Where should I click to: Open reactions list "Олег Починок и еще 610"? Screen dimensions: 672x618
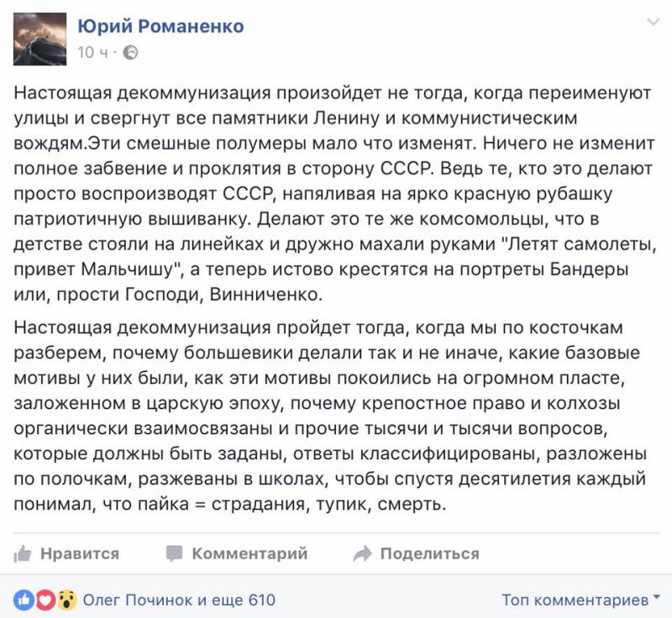click(179, 600)
